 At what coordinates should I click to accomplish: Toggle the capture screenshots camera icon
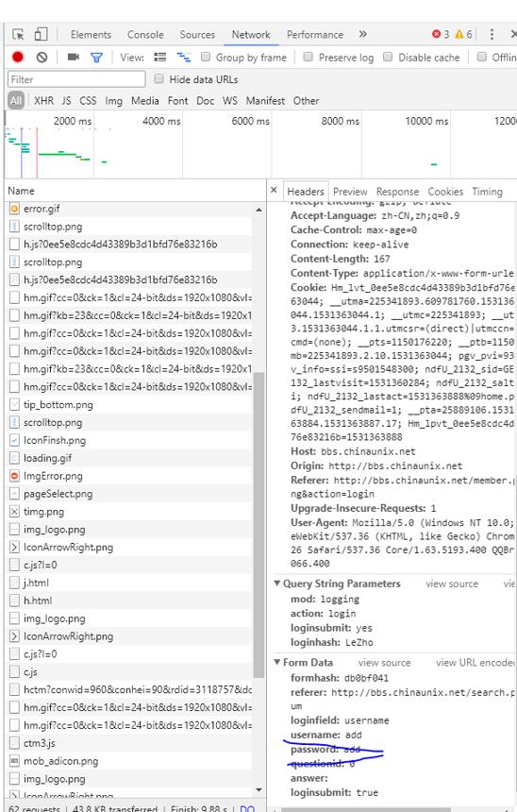tap(74, 57)
